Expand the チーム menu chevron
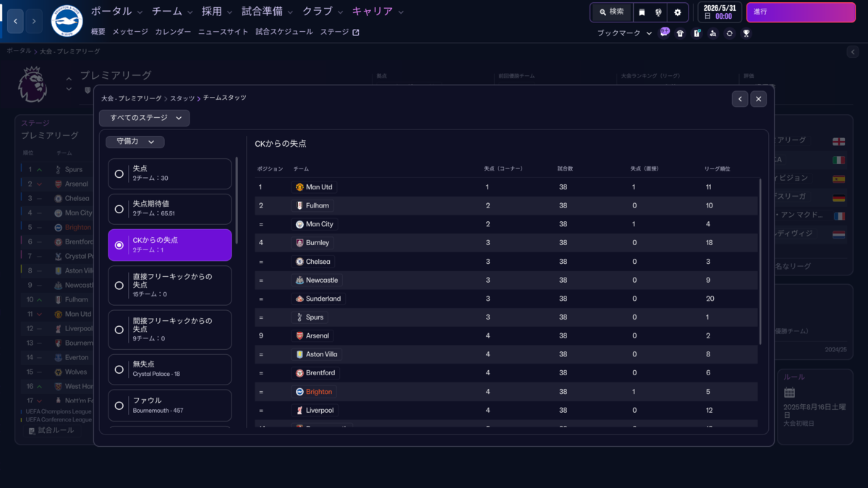Screen dimensions: 868x488 pyautogui.click(x=190, y=12)
